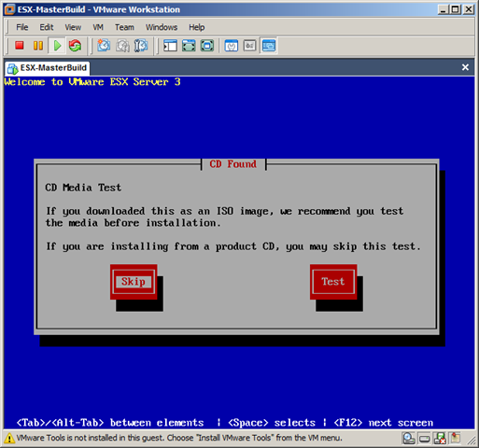The image size is (479, 448).
Task: Choose Skip in CD Found dialog
Action: point(134,282)
